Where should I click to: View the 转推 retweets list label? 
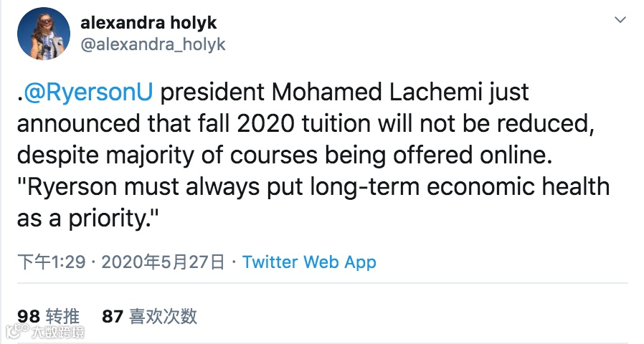(x=62, y=315)
